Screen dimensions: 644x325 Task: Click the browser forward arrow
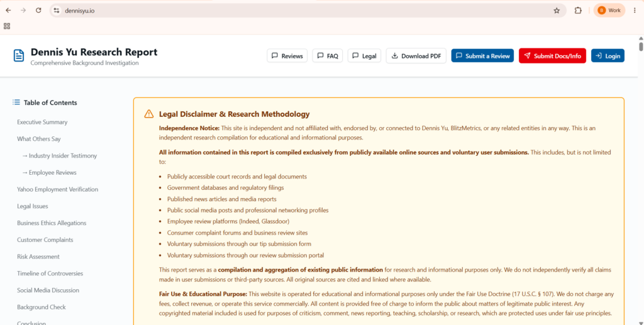pyautogui.click(x=23, y=11)
